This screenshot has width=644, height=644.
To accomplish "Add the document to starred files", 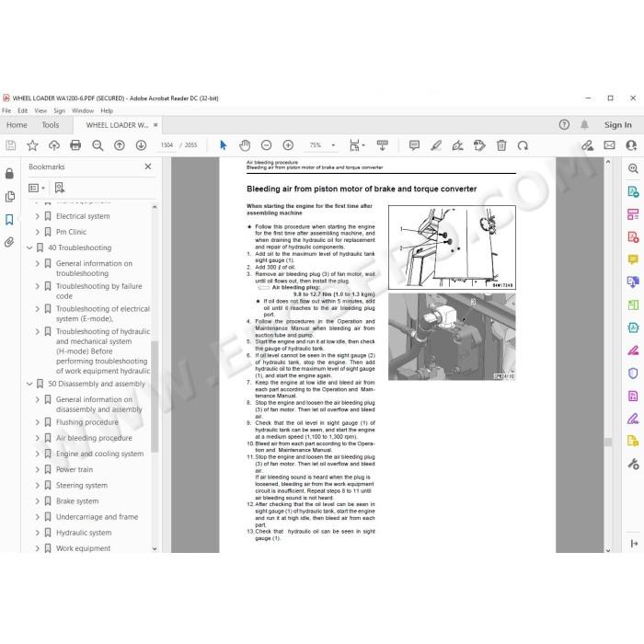I will [32, 145].
